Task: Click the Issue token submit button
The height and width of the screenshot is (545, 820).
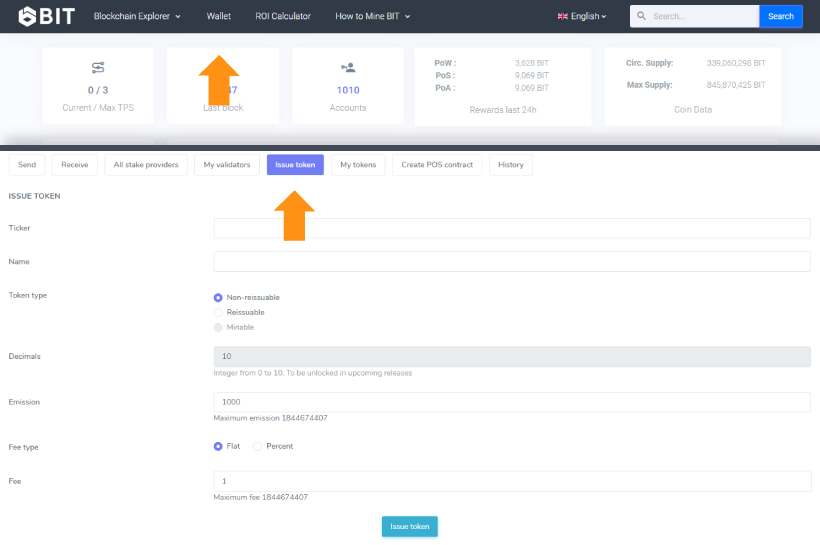Action: coord(409,527)
